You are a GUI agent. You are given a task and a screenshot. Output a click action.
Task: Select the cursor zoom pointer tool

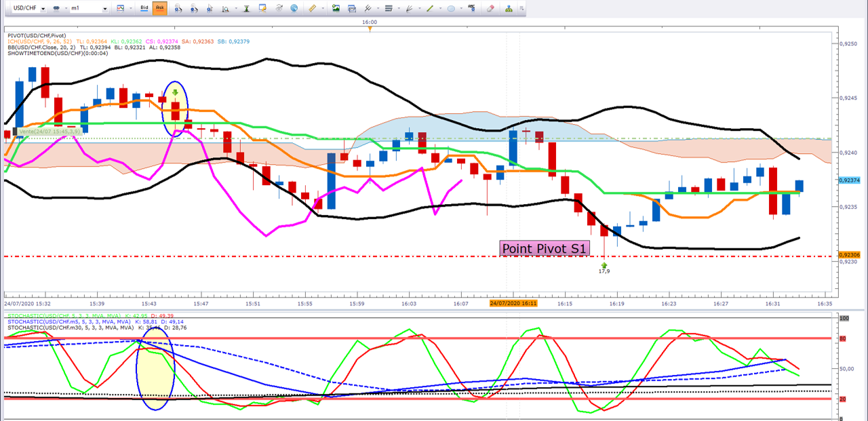pyautogui.click(x=210, y=8)
